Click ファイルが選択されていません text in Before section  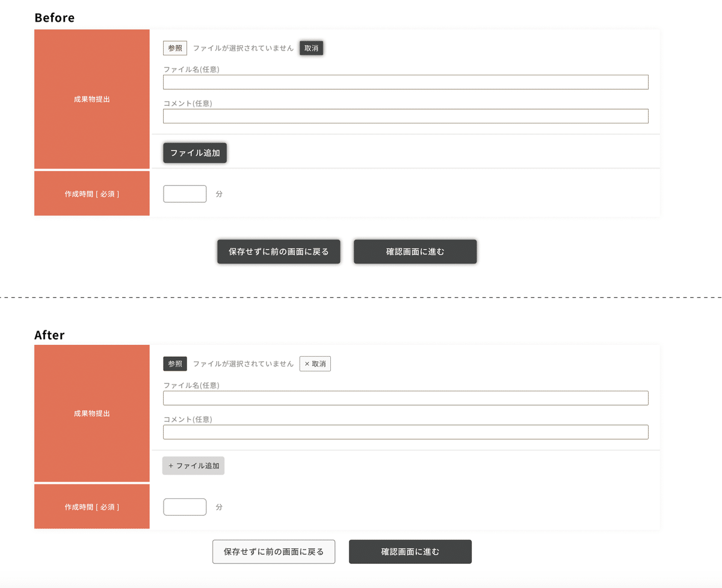pos(243,48)
